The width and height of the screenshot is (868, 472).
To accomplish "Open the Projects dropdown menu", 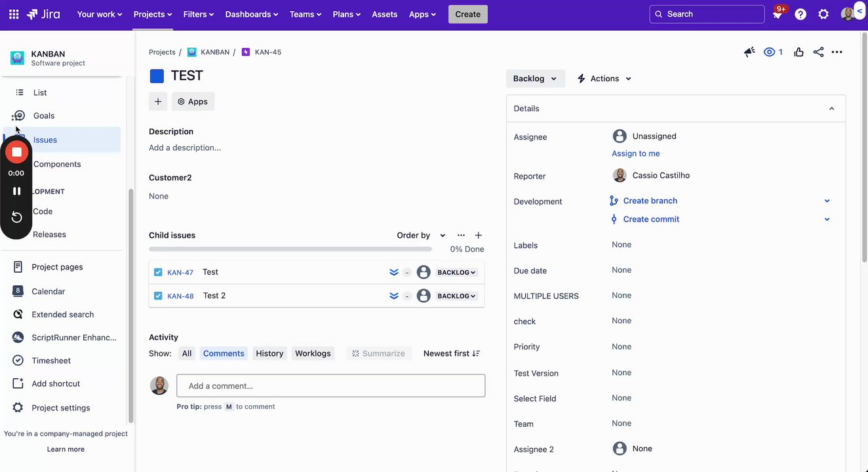I will [153, 14].
